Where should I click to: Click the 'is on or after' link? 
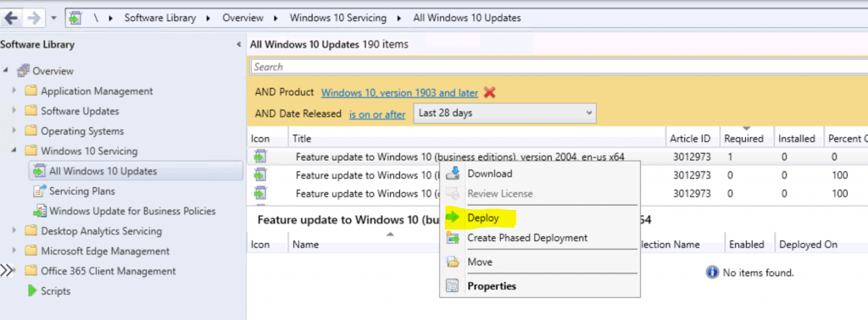pos(377,113)
